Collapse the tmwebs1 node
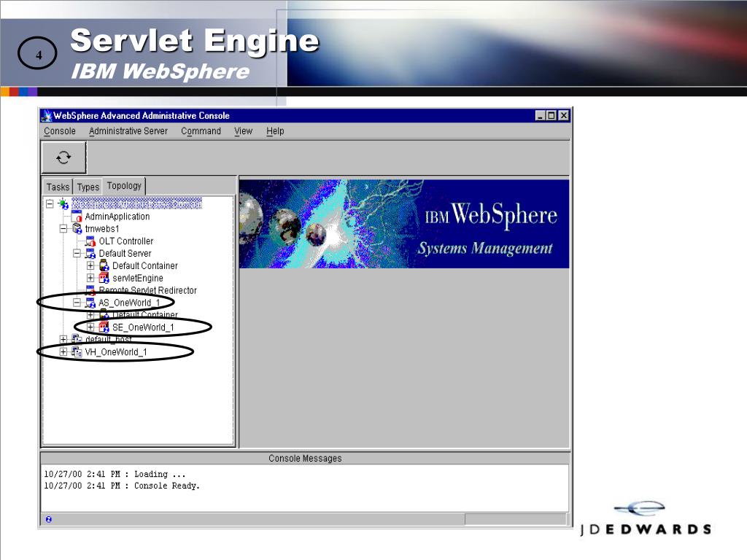 click(x=63, y=228)
